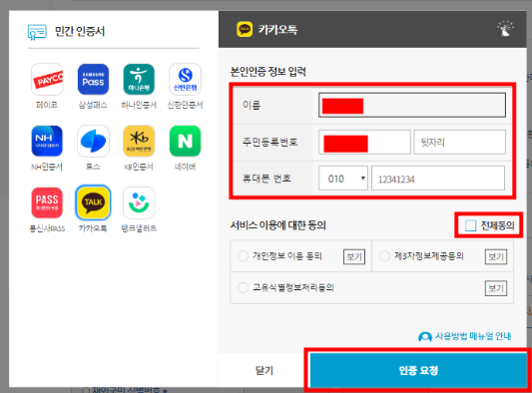Click the 이름 input field

pyautogui.click(x=412, y=105)
